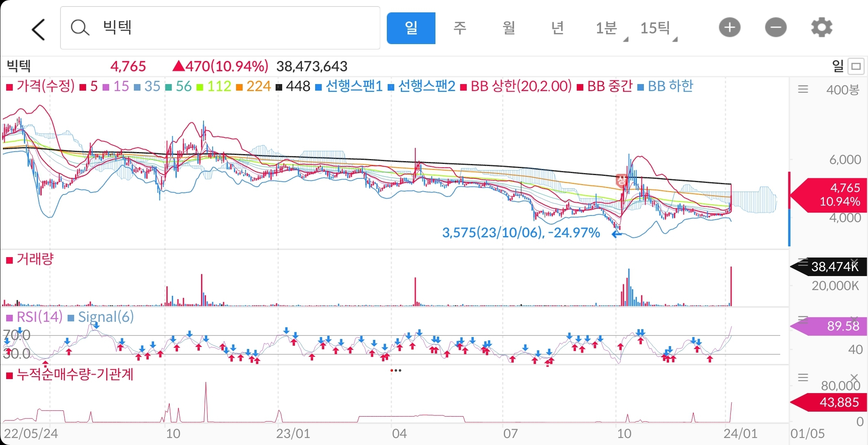Switch to the 월 monthly tab
868x445 pixels.
[x=509, y=28]
